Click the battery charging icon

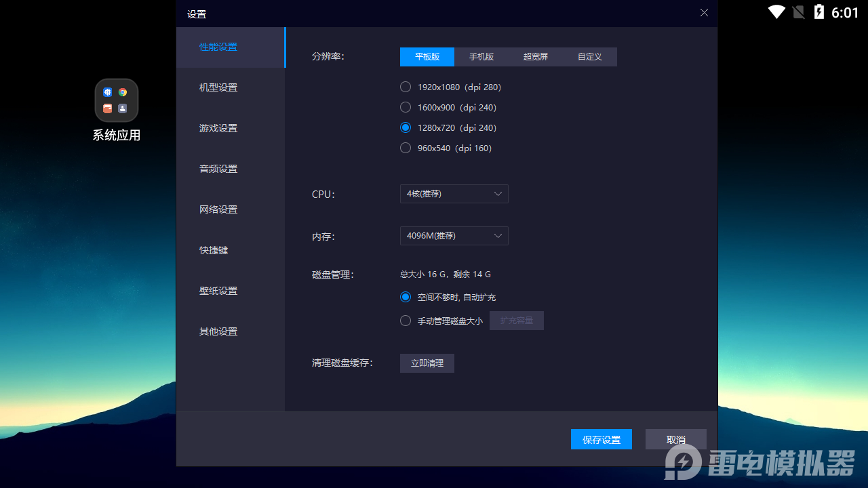(x=818, y=12)
